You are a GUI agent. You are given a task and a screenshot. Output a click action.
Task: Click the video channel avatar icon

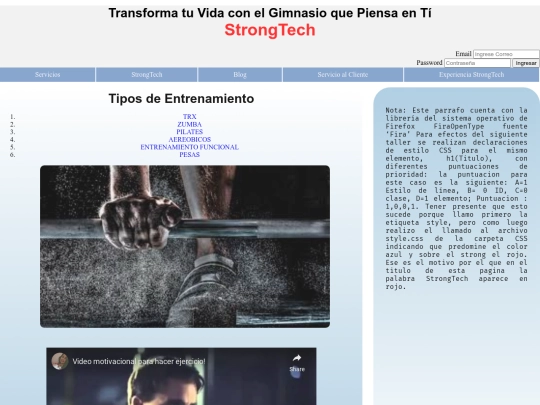pyautogui.click(x=60, y=361)
